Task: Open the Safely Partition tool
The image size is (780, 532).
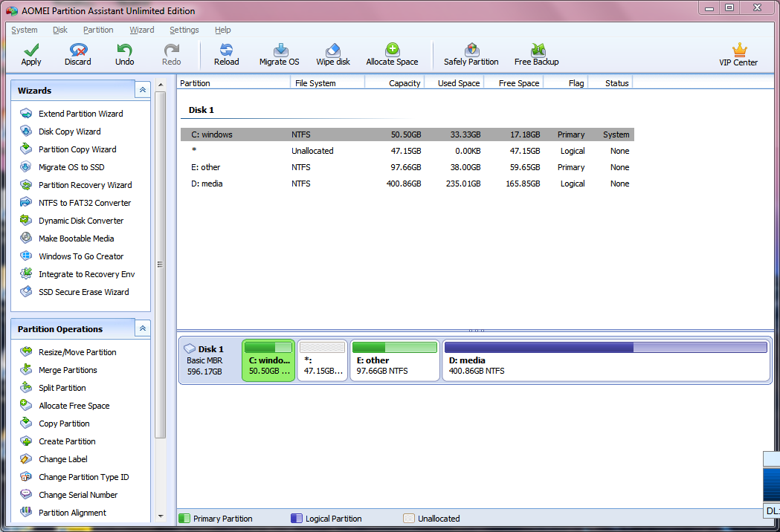Action: pos(471,54)
